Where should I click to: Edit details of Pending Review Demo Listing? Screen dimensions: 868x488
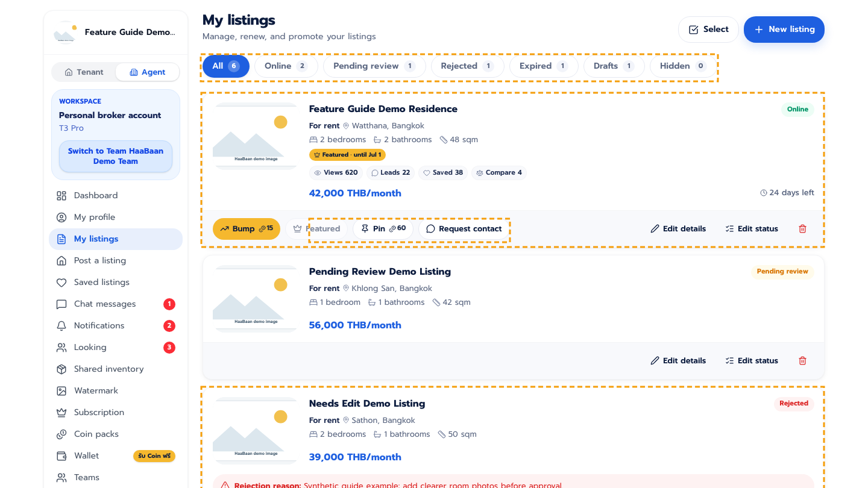tap(678, 361)
